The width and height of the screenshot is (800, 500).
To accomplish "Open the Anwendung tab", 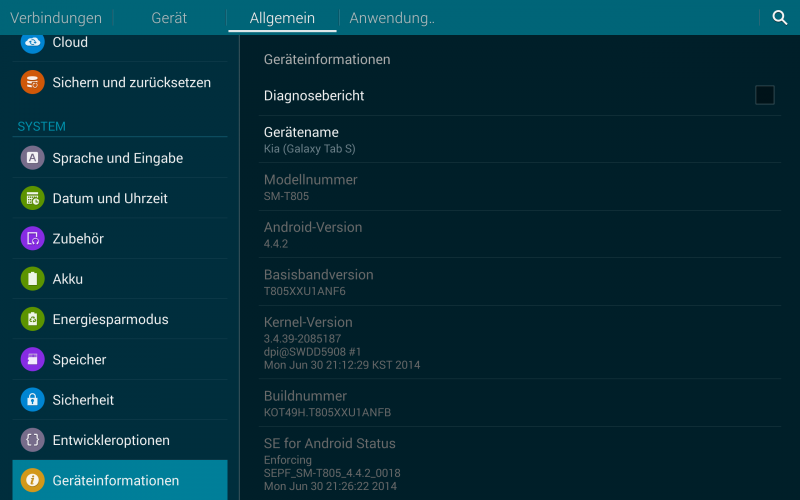I will pos(391,18).
